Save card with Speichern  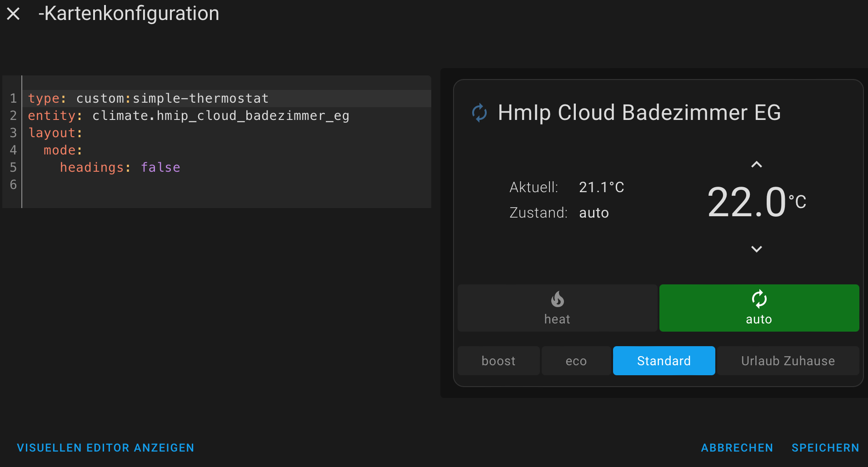pos(825,447)
